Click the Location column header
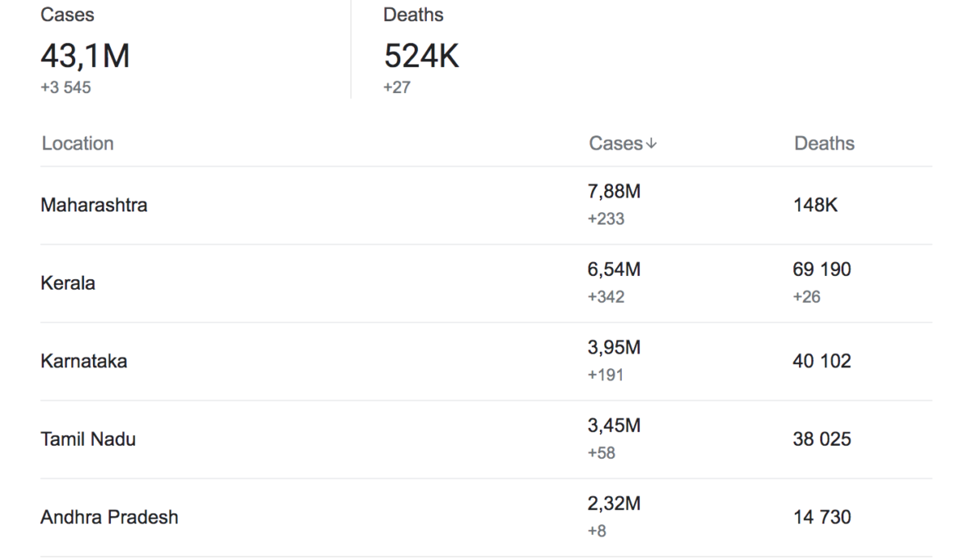 (x=78, y=144)
